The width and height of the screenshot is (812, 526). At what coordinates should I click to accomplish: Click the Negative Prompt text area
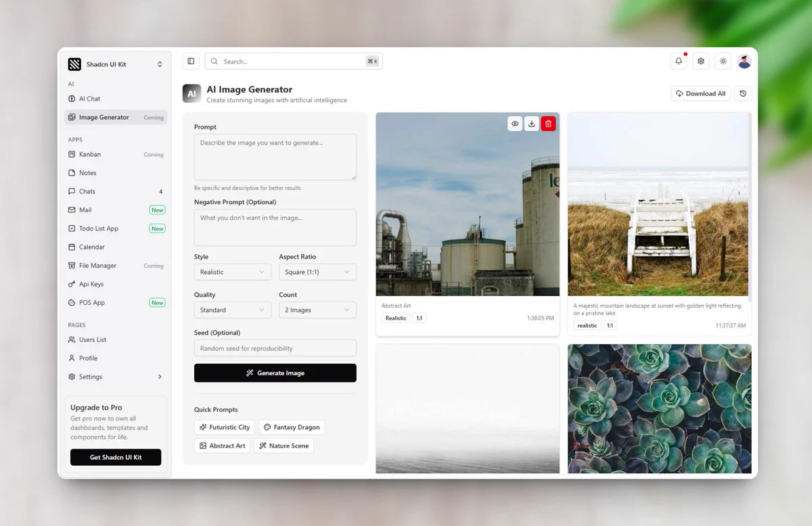point(275,227)
